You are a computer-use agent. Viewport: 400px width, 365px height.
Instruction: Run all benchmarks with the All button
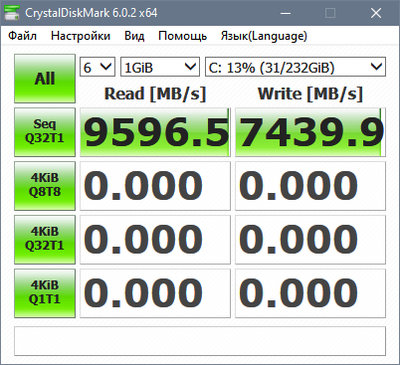45,79
